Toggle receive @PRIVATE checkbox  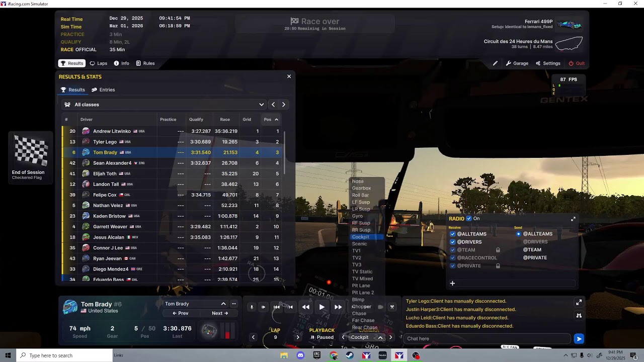click(452, 266)
